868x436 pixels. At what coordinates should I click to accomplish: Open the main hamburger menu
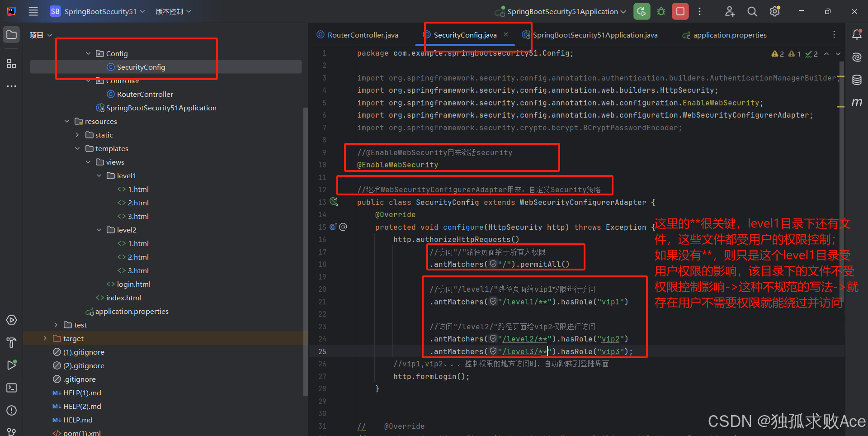click(33, 11)
